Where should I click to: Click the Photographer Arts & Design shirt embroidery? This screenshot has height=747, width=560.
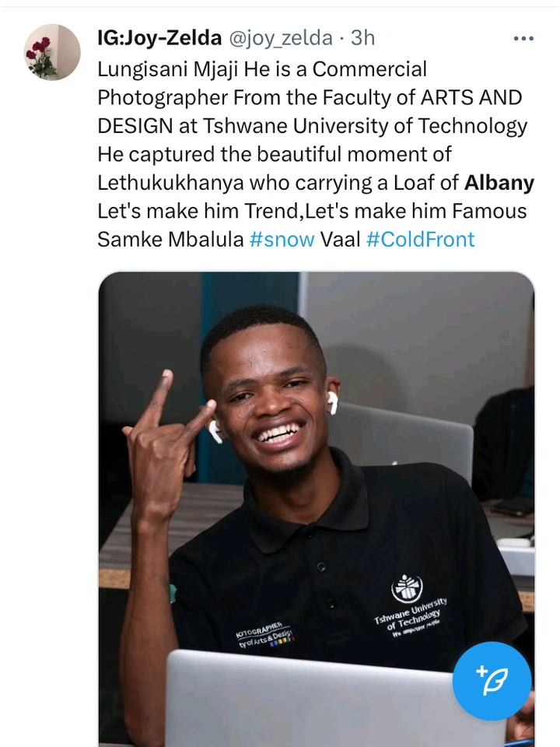pyautogui.click(x=264, y=633)
